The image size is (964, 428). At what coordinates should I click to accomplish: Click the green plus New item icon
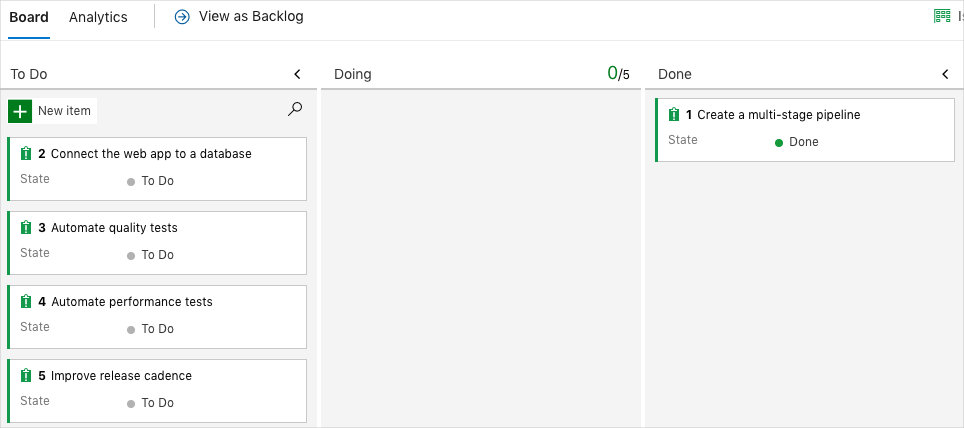(x=20, y=111)
